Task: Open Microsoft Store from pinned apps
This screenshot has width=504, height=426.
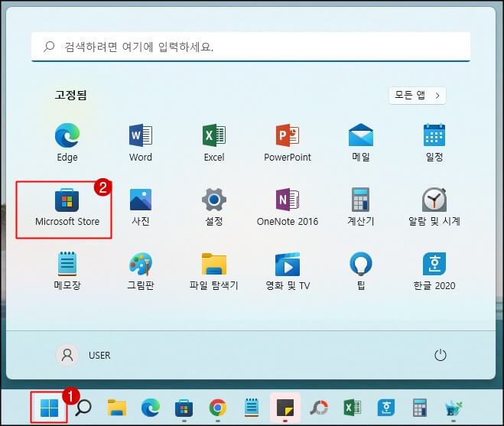Action: (x=67, y=206)
